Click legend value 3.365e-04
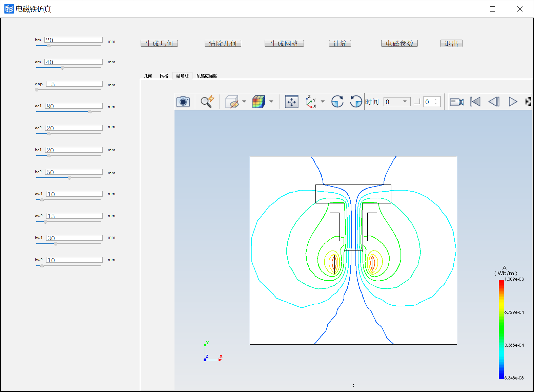The width and height of the screenshot is (534, 392). point(514,345)
